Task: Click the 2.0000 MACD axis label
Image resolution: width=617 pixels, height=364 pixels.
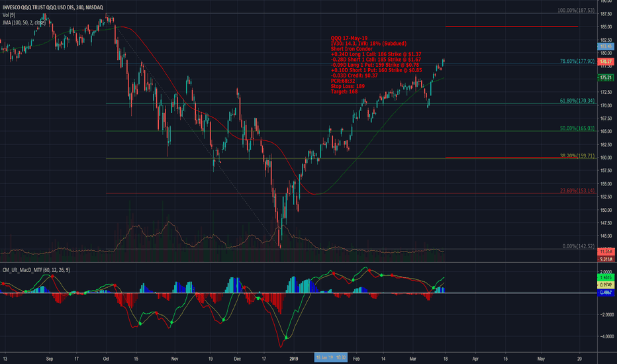Action: [606, 271]
